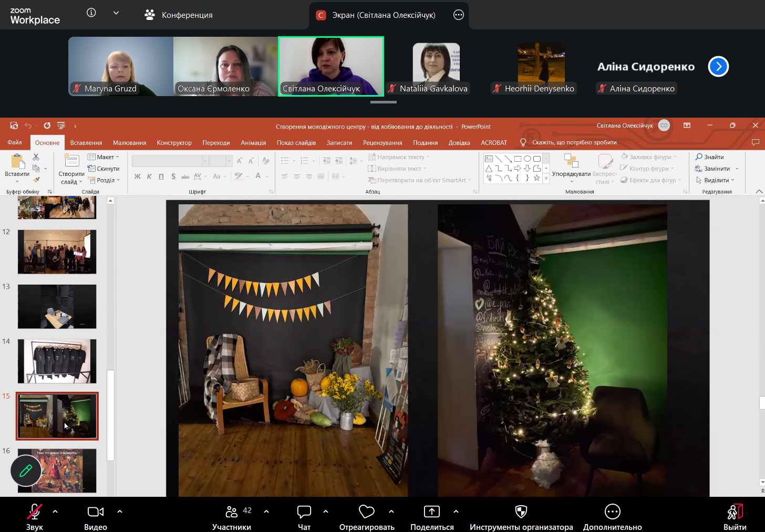Expand video options arrow beside Видео
The width and height of the screenshot is (765, 532).
[120, 511]
